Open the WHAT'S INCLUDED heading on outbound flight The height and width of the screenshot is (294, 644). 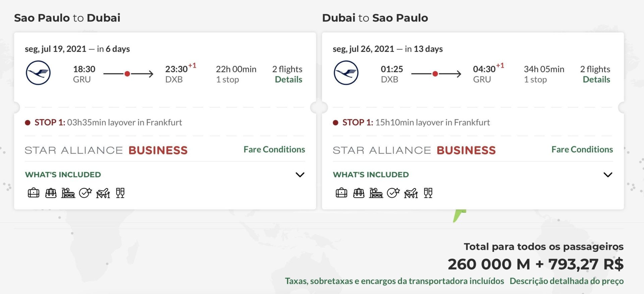pos(63,174)
